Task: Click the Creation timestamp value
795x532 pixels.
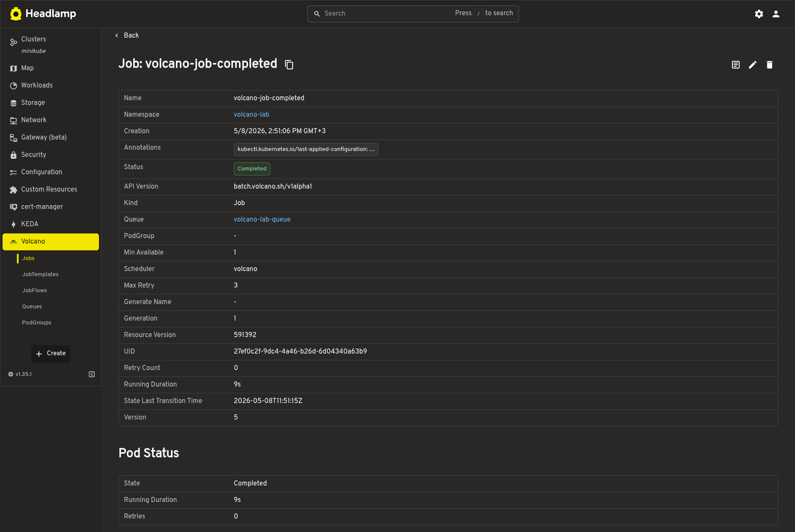Action: click(x=280, y=131)
